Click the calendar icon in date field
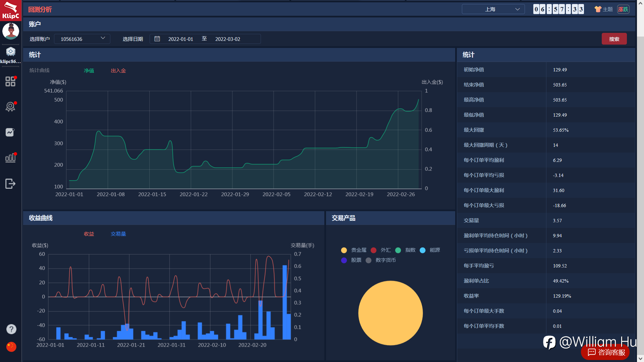The image size is (644, 362). click(x=157, y=39)
